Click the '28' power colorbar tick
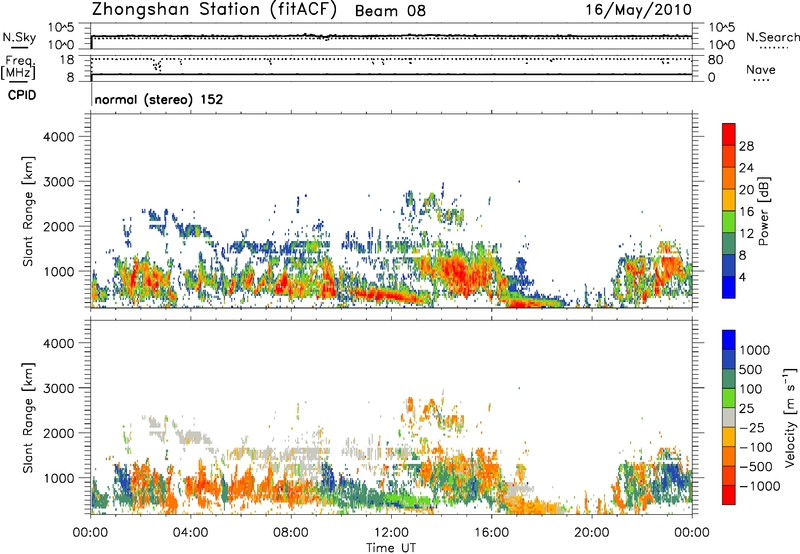This screenshot has height=554, width=800. [746, 146]
